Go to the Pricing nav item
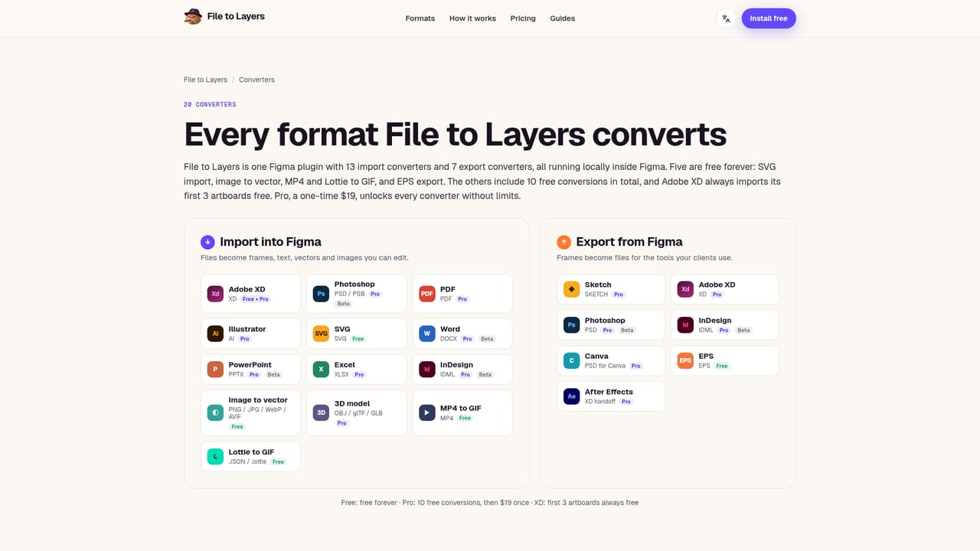This screenshot has width=980, height=551. (523, 18)
